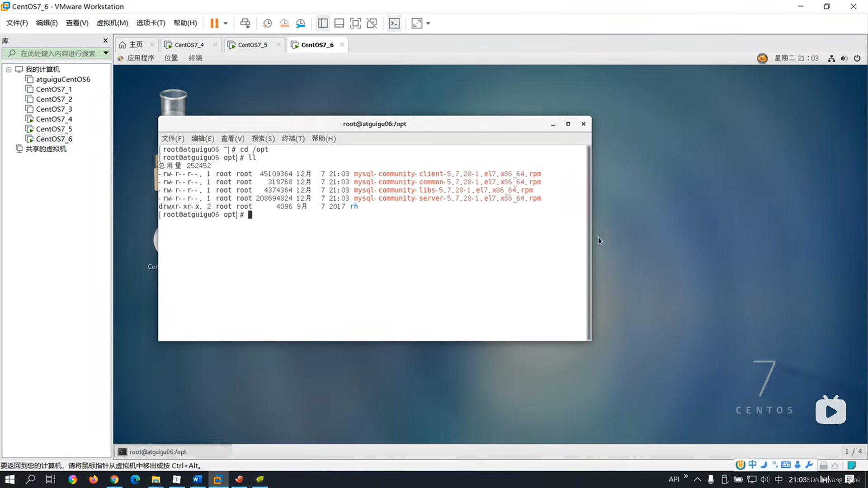Click the library search input field
Screen dimensions: 868x488
coord(58,53)
